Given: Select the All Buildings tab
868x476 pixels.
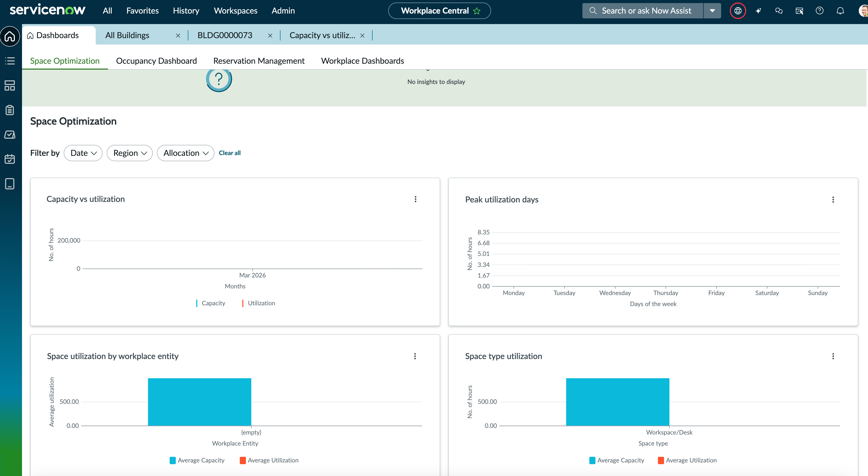Looking at the screenshot, I should point(127,35).
